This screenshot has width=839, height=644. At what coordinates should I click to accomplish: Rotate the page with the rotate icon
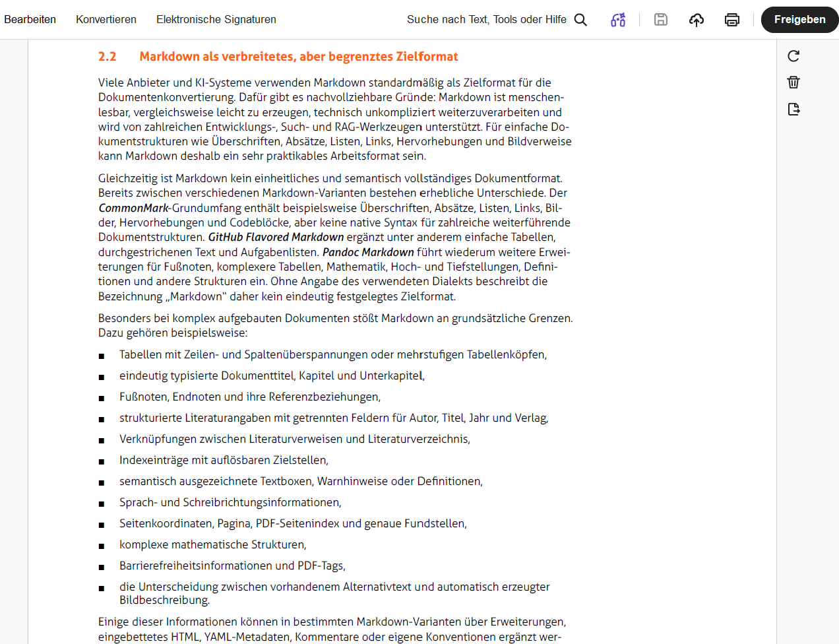pyautogui.click(x=793, y=56)
